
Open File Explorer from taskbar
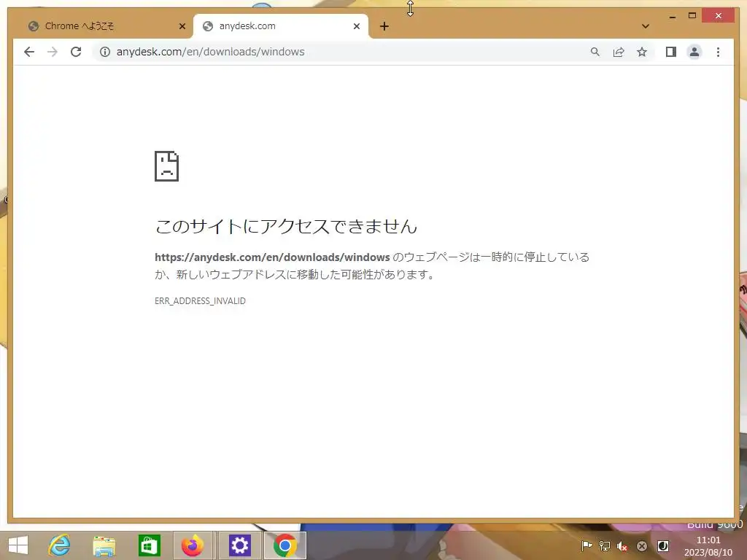pyautogui.click(x=104, y=545)
